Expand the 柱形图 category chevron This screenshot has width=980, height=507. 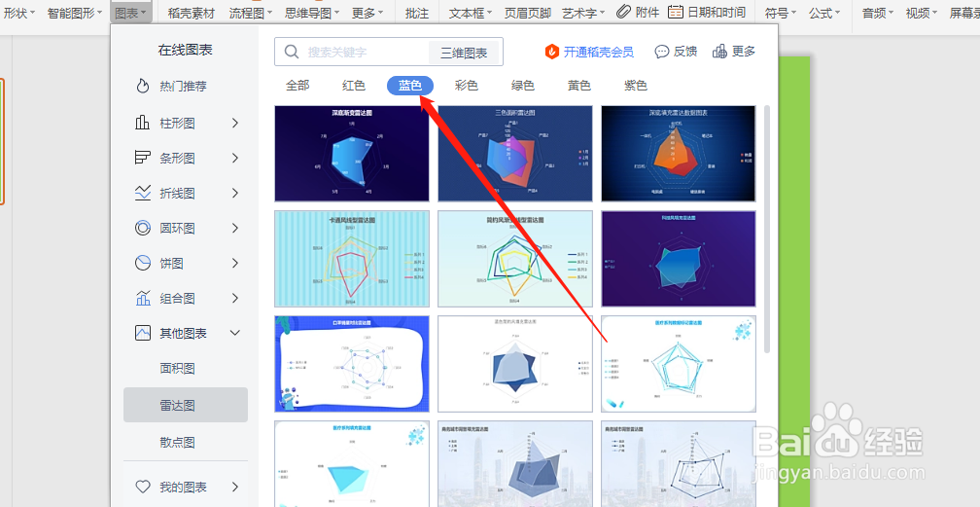click(235, 124)
